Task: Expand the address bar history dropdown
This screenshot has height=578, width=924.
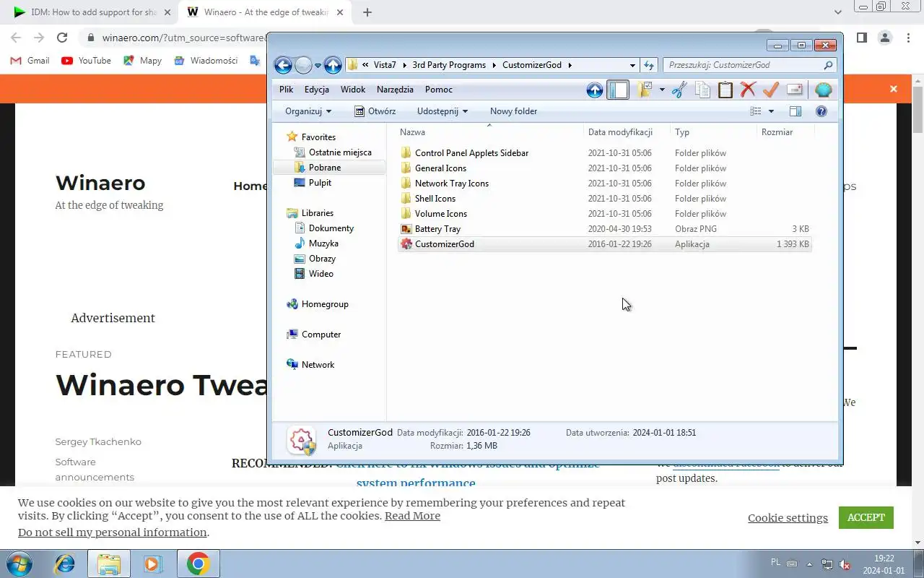Action: pos(632,65)
